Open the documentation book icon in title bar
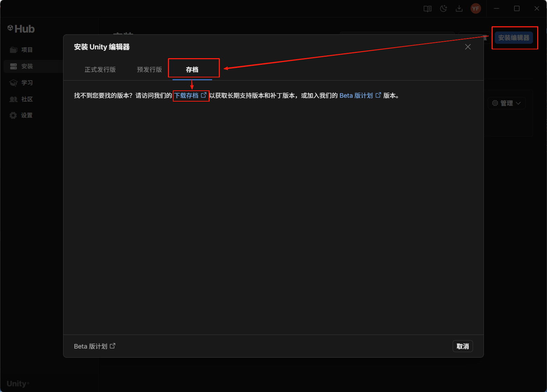 click(x=427, y=9)
